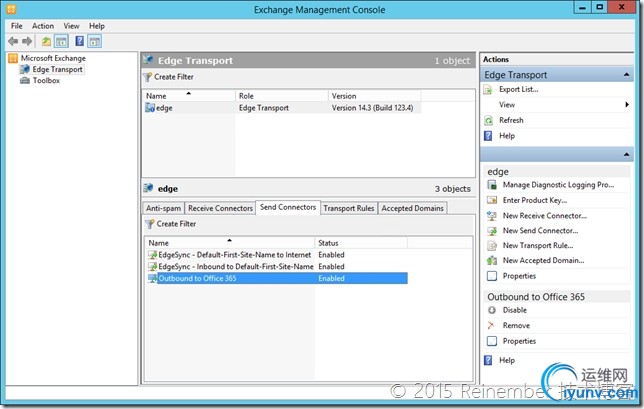The image size is (644, 409).
Task: Click the blue Help toolbar icon
Action: coord(80,41)
